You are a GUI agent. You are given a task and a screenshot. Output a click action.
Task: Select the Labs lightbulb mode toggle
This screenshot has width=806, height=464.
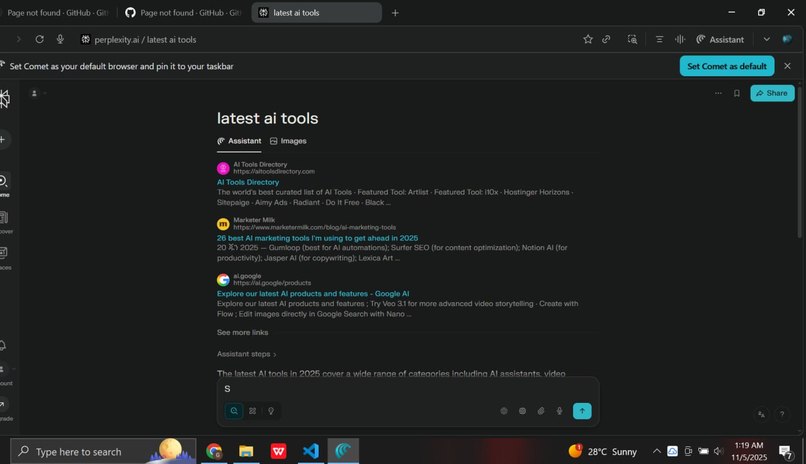(x=271, y=411)
